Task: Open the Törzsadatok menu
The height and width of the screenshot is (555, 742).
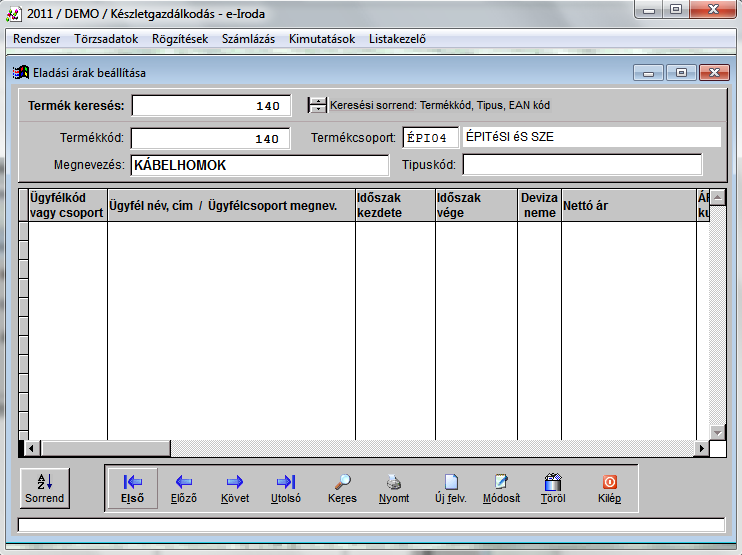Action: (107, 39)
